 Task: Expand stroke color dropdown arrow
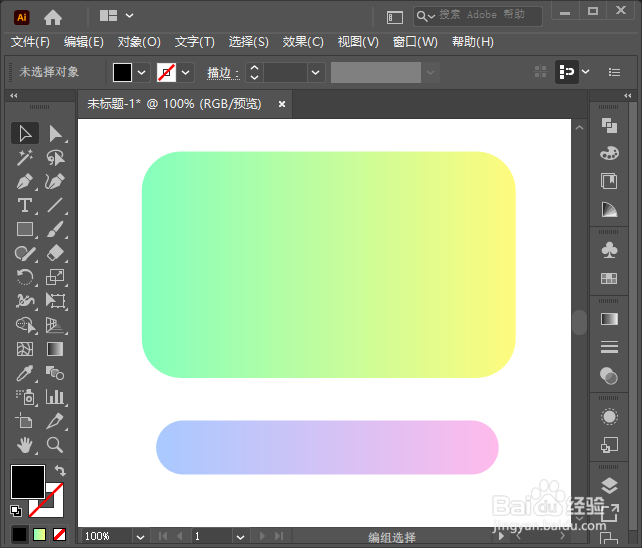pos(185,72)
